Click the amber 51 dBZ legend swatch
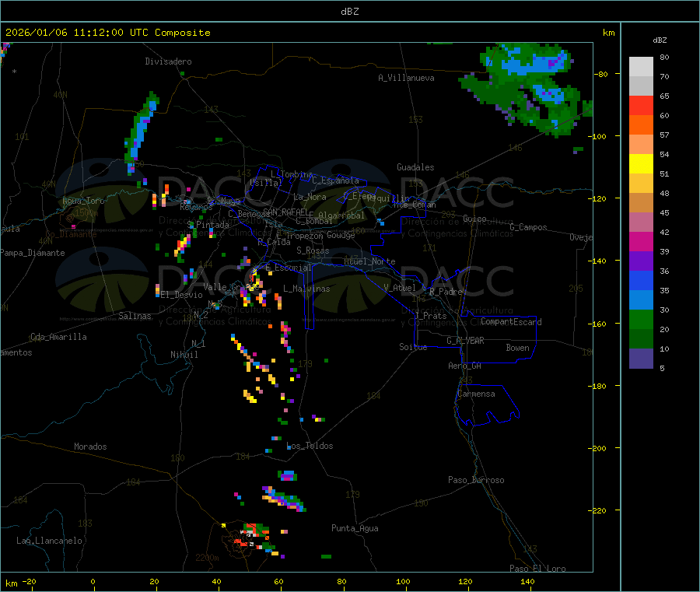700x592 pixels. [641, 183]
